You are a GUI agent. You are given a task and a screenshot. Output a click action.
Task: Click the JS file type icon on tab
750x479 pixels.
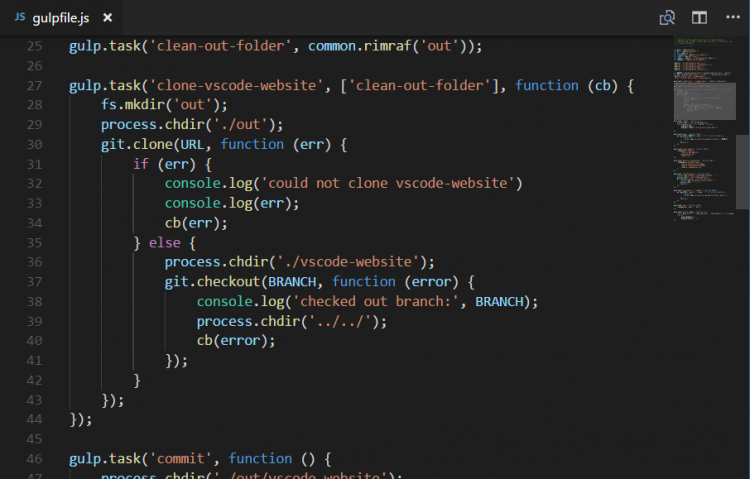(20, 18)
